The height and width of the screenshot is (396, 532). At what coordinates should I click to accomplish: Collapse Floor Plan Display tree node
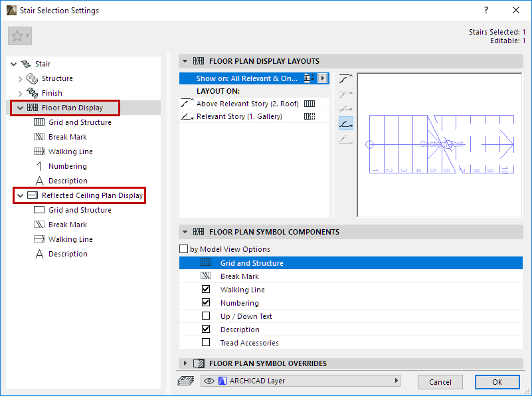[x=21, y=108]
